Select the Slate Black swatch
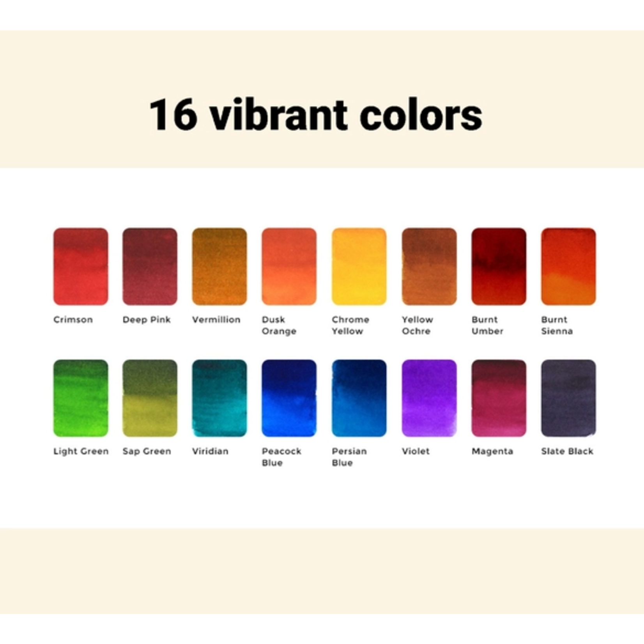Image resolution: width=644 pixels, height=644 pixels. click(568, 398)
